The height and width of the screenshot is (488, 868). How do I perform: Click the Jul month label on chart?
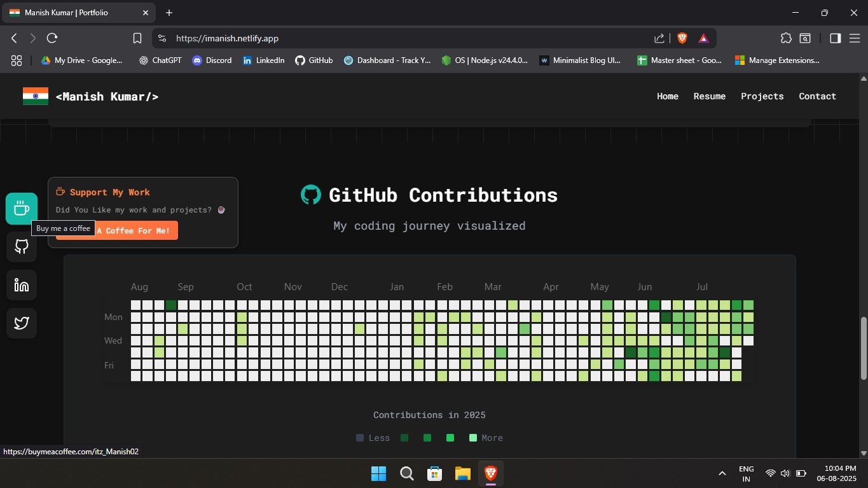coord(702,287)
